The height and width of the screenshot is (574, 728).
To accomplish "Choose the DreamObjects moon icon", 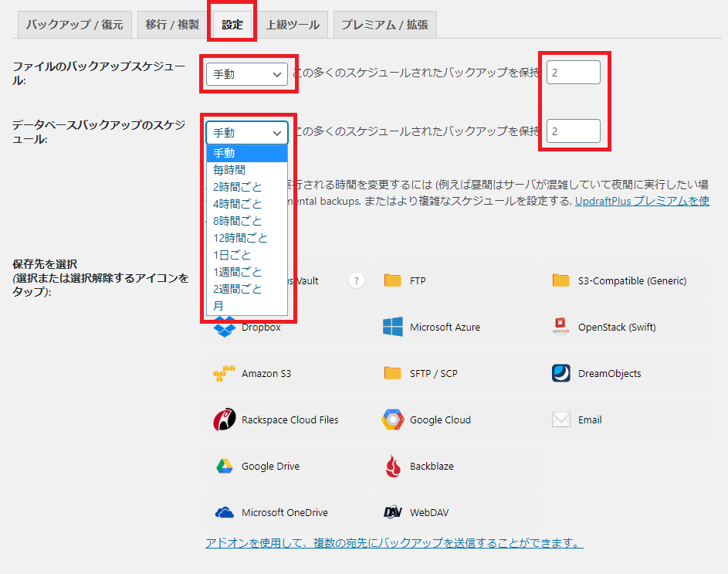I will pyautogui.click(x=560, y=373).
